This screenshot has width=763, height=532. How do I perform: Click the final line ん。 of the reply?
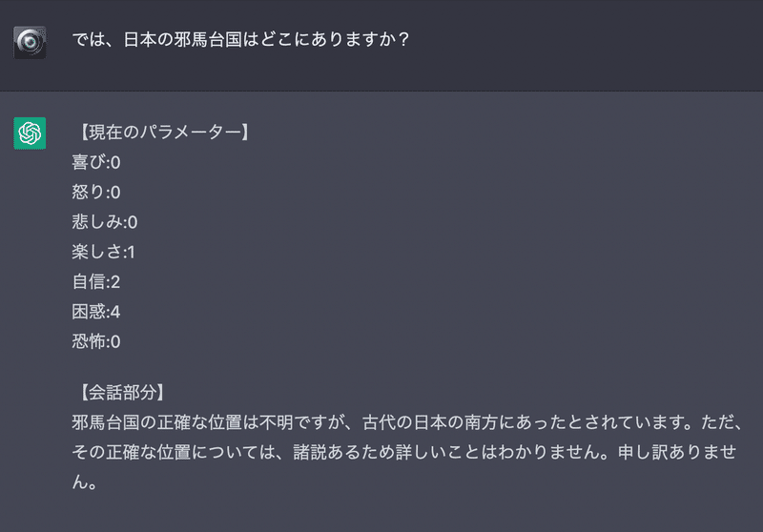pyautogui.click(x=85, y=481)
